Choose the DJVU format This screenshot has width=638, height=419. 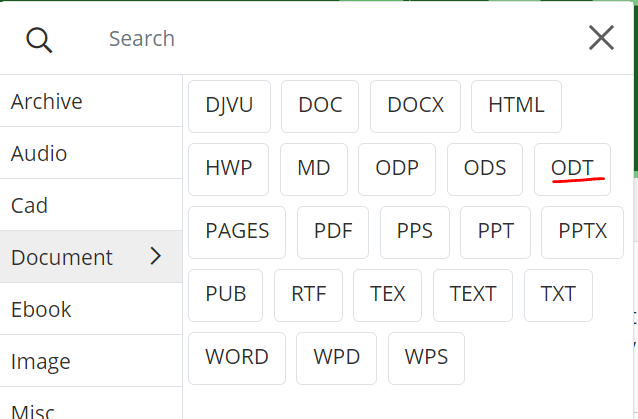(229, 106)
